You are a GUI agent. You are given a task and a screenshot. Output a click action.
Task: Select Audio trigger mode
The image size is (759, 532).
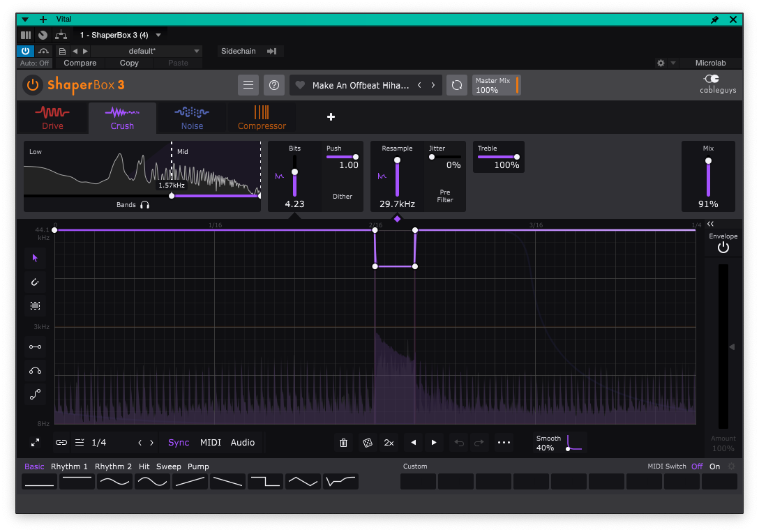243,443
